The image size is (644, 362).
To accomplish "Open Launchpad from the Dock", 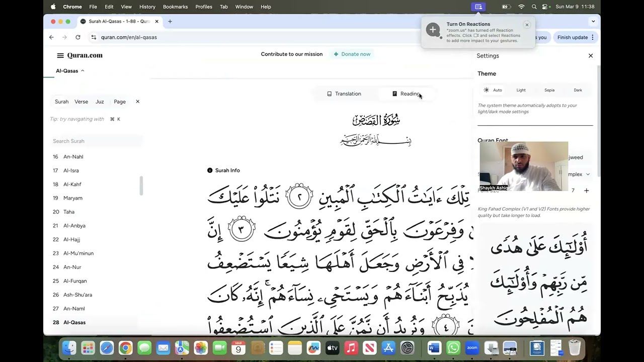I will (x=88, y=348).
